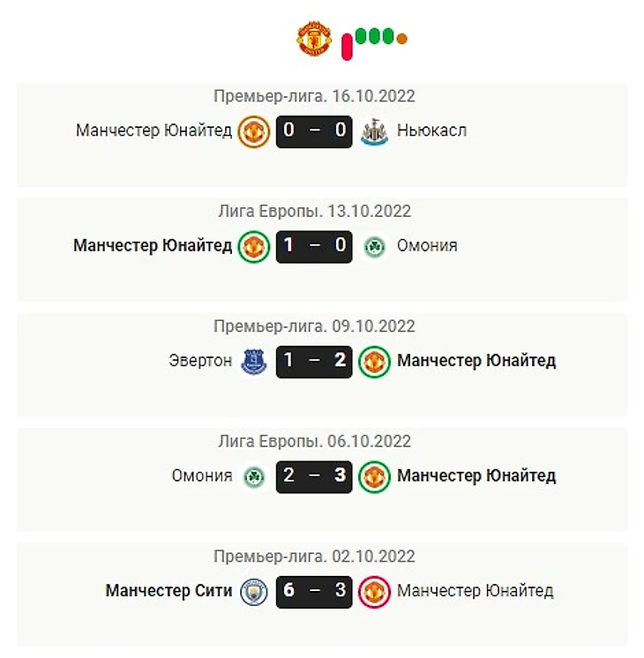Click Omonia crest in the 06.10.2022 match
Image resolution: width=644 pixels, height=658 pixels.
254,475
